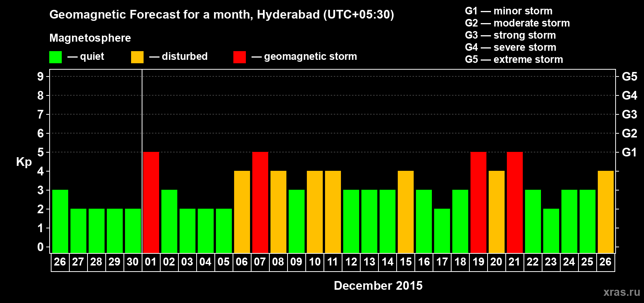Click date label 12 on the axis
The height and width of the screenshot is (303, 644).
point(351,262)
